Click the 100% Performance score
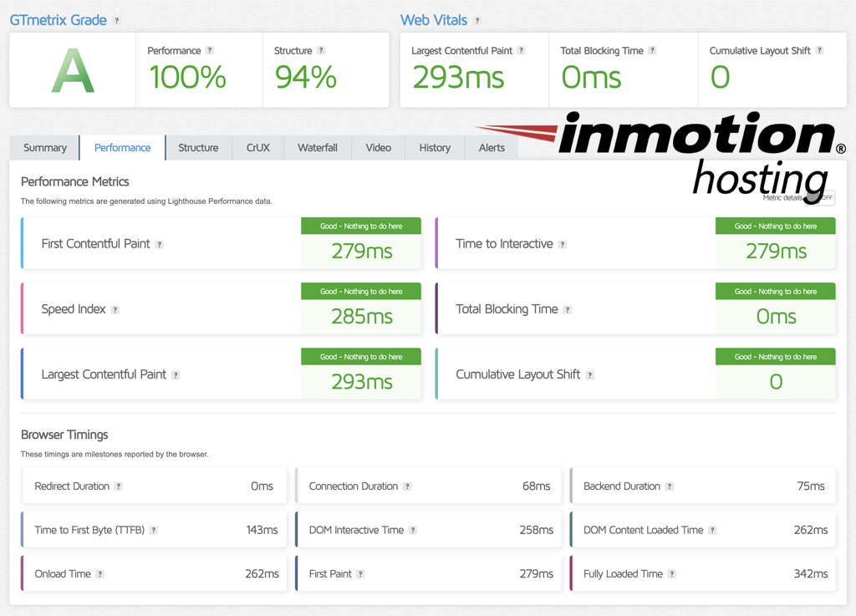Viewport: 856px width, 616px height. tap(187, 78)
